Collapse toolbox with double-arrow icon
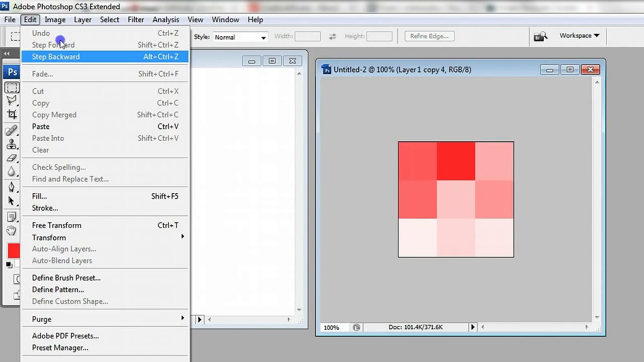This screenshot has width=644, height=362. pos(7,53)
